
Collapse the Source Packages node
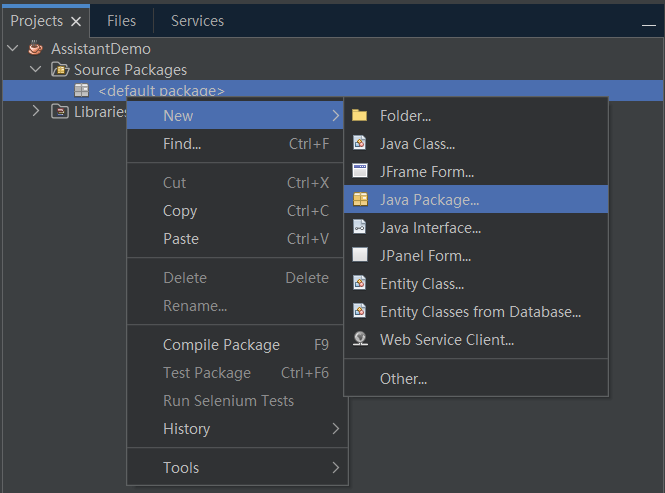click(x=36, y=70)
